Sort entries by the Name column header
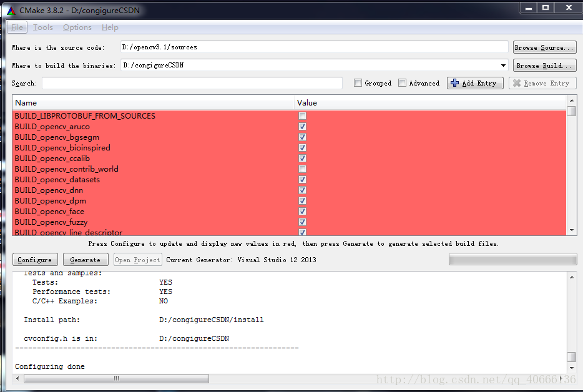Screen dimensions: 583x392 [153, 103]
